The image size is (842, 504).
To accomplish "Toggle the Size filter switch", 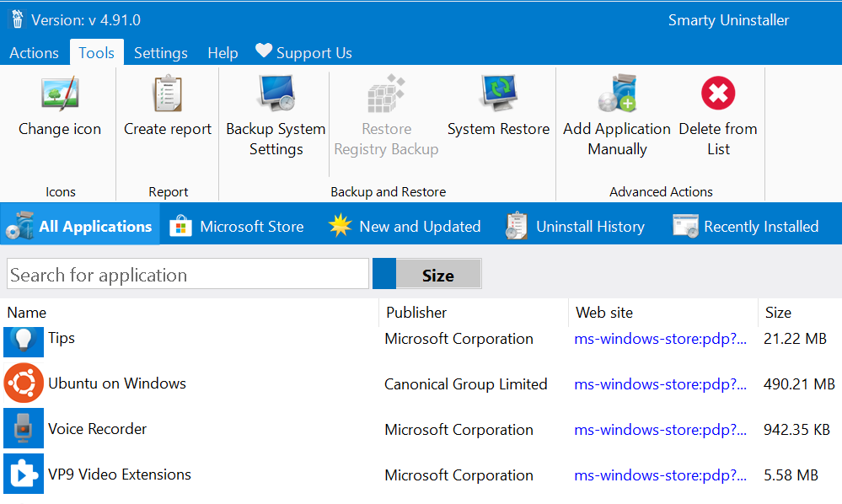I will pos(427,275).
